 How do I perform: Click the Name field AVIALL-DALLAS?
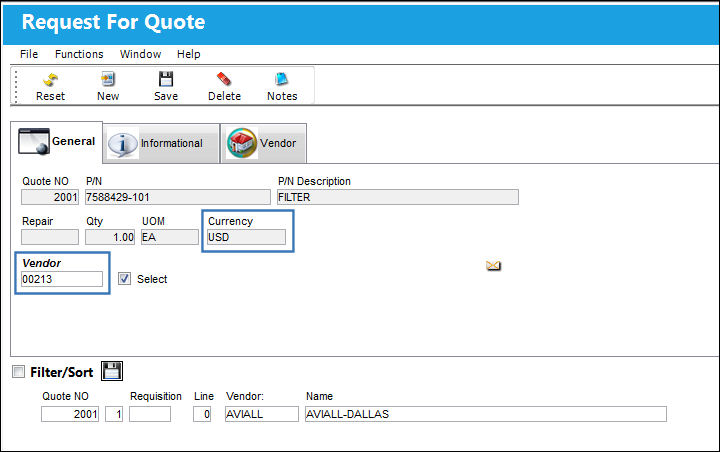(x=486, y=414)
